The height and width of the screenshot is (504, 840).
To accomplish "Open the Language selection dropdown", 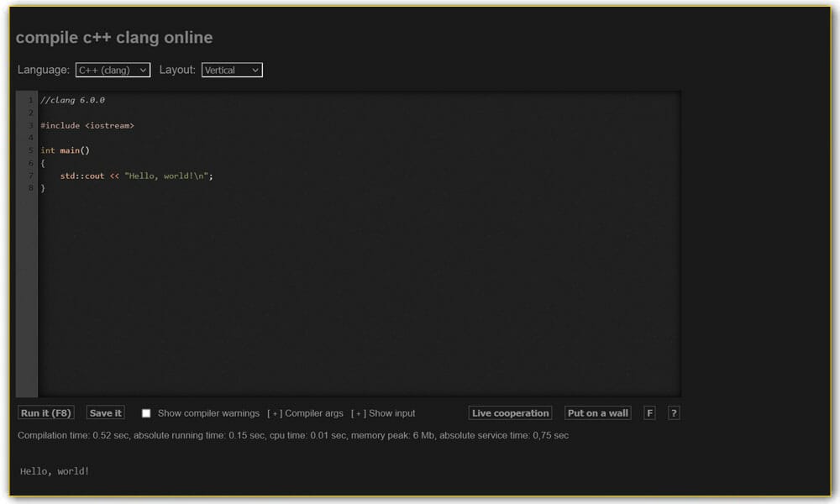I will pos(113,70).
